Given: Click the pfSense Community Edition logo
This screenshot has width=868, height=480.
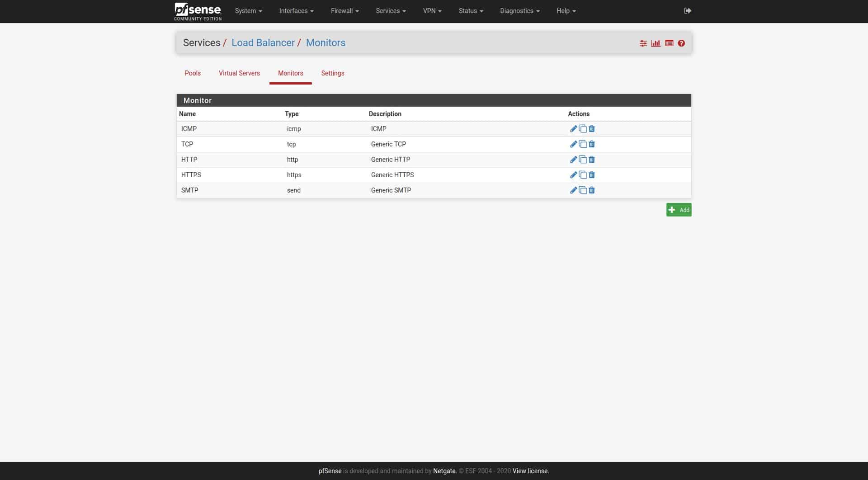Looking at the screenshot, I should click(x=198, y=11).
